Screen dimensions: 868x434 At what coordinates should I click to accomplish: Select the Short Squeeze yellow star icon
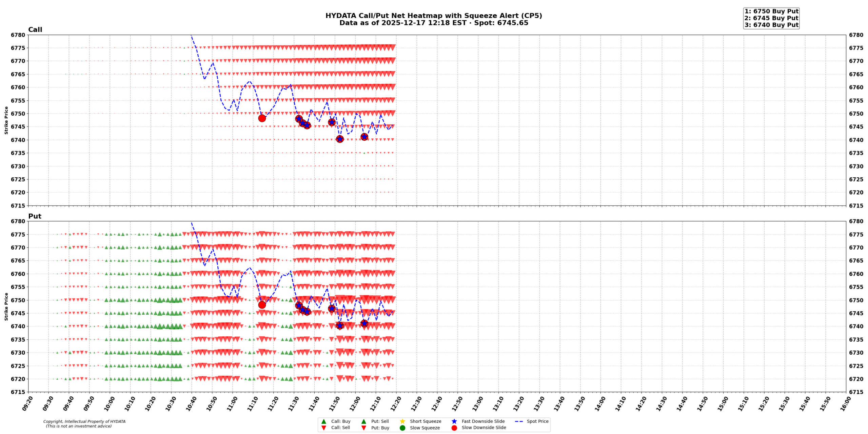402,421
